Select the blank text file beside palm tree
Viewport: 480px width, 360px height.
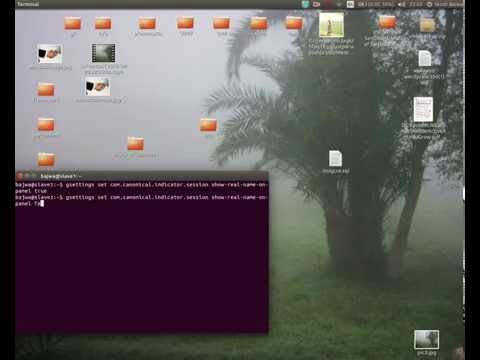click(x=335, y=158)
